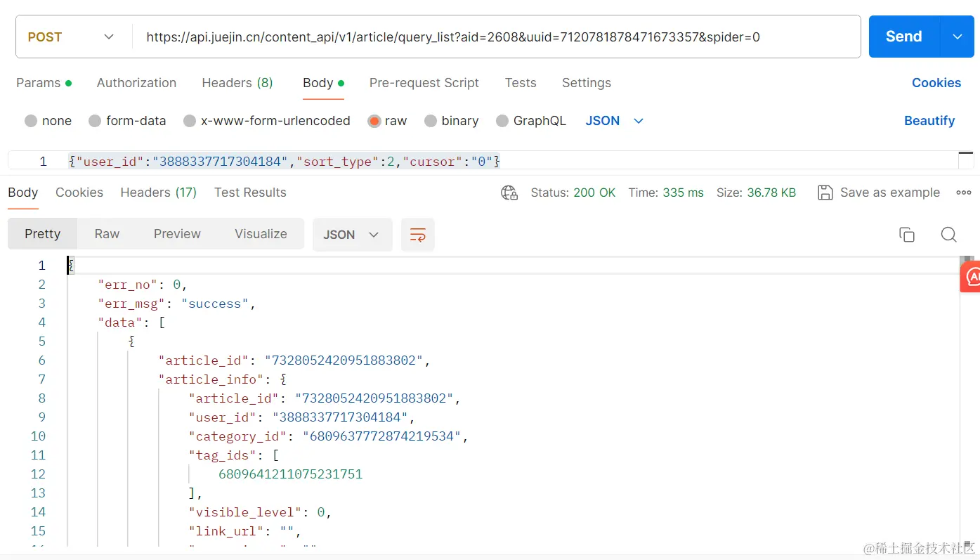Select the none body type
Viewport: 980px width, 560px height.
(31, 121)
